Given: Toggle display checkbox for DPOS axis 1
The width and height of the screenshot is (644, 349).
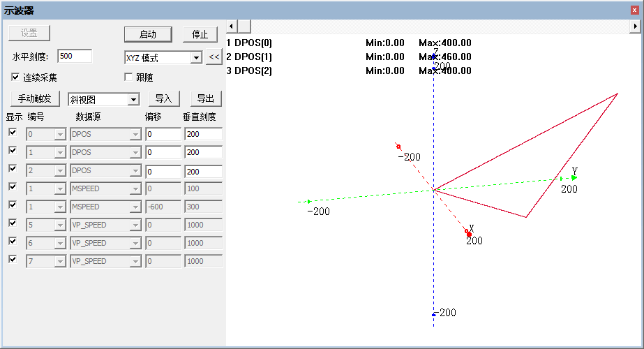Looking at the screenshot, I should pos(13,151).
